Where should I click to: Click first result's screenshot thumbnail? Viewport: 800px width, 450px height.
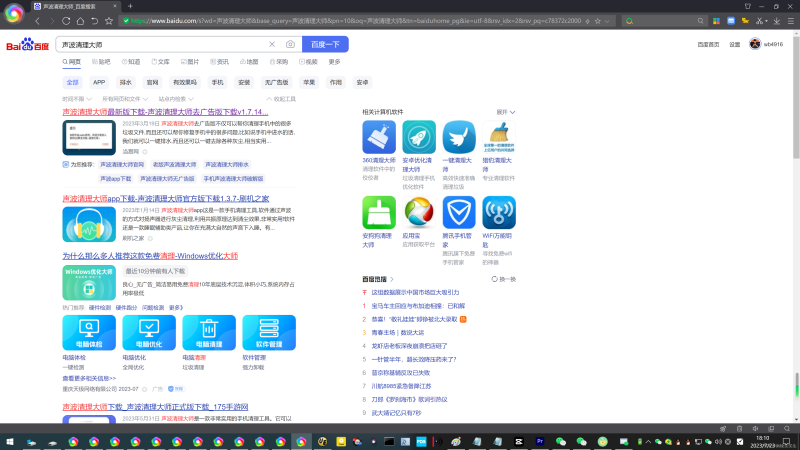click(89, 138)
